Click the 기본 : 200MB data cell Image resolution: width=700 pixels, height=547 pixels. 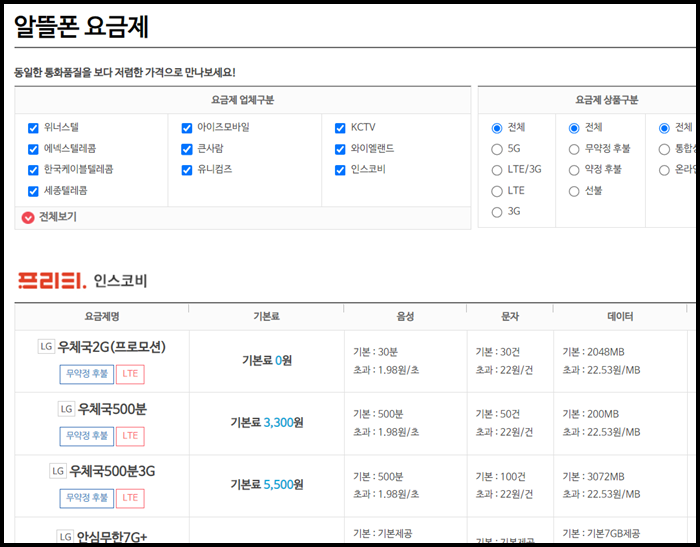591,414
